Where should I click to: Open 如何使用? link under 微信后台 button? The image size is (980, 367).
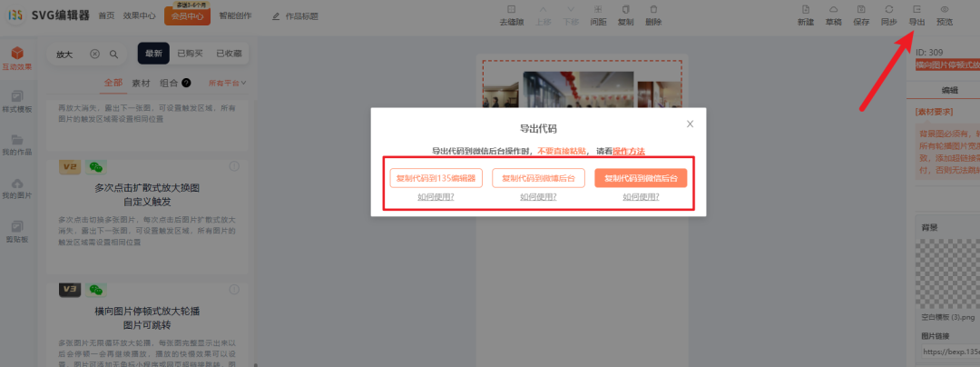pyautogui.click(x=641, y=196)
